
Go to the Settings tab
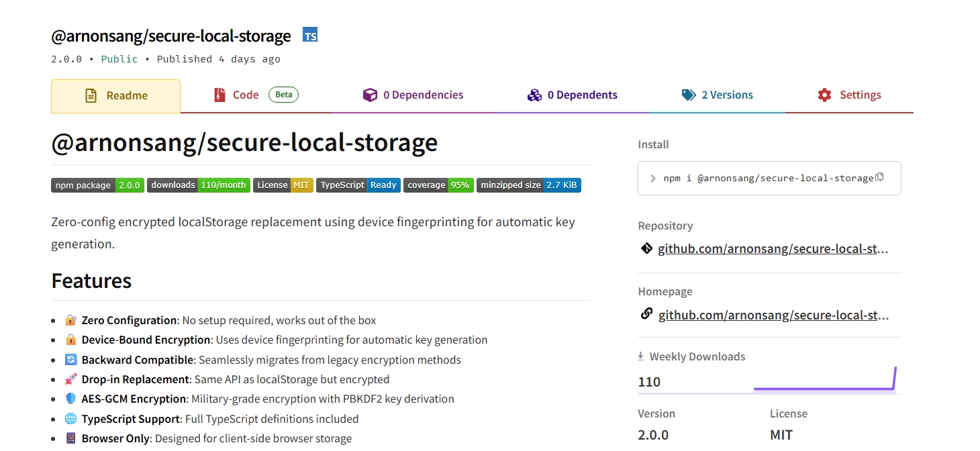849,95
